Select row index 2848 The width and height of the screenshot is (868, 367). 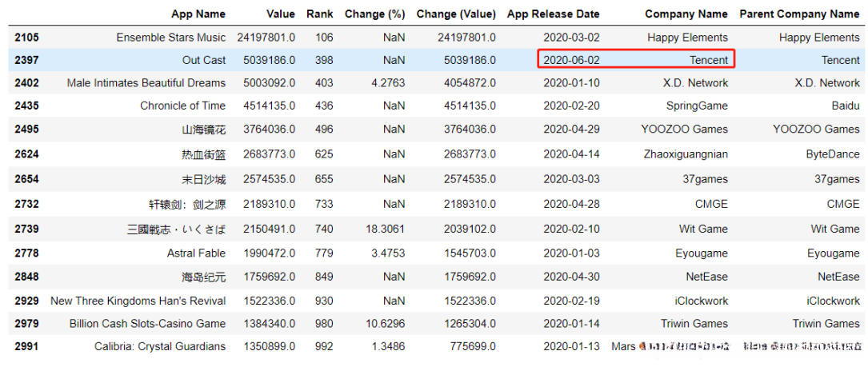(26, 277)
